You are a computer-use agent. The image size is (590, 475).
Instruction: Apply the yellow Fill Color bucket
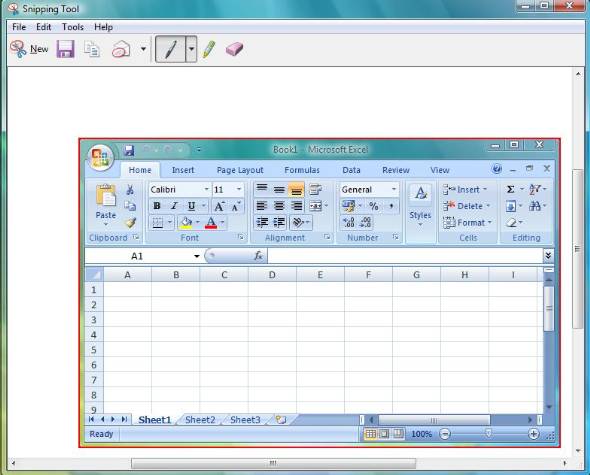(x=186, y=223)
